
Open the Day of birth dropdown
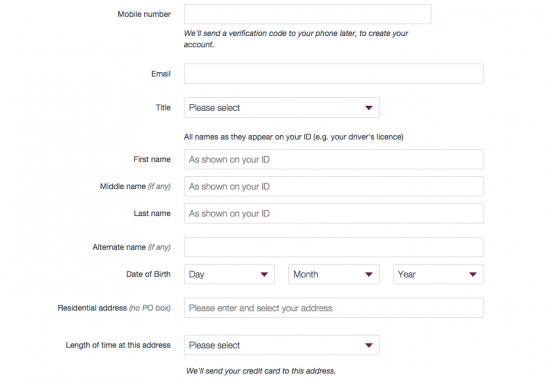point(229,274)
